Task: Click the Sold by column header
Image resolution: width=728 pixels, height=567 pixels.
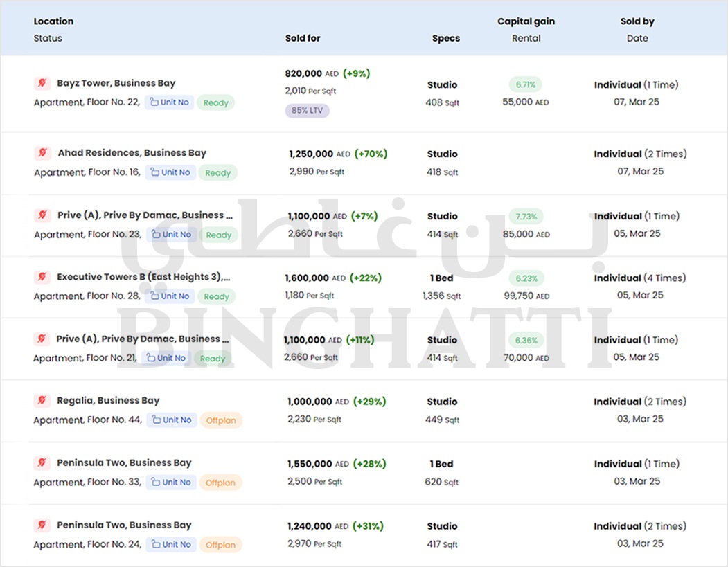Action: [637, 21]
